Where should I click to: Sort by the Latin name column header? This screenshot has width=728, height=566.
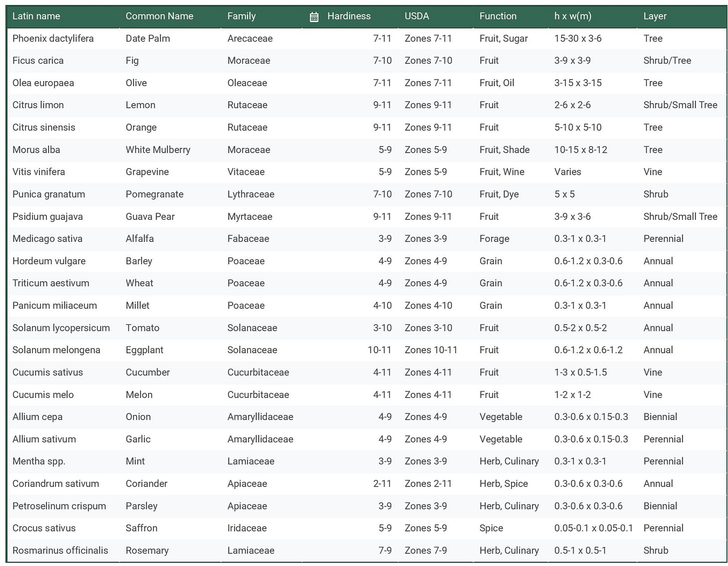(x=36, y=16)
